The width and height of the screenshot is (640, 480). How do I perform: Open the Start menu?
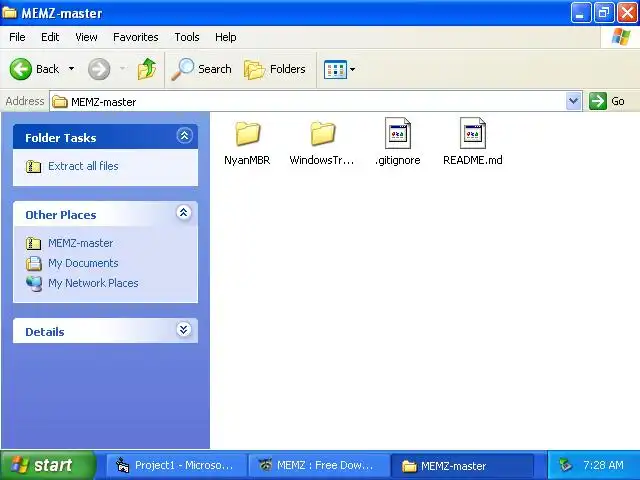coord(47,465)
